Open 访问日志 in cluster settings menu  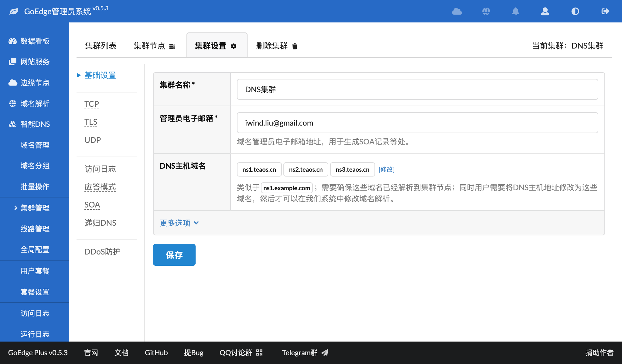coord(100,169)
